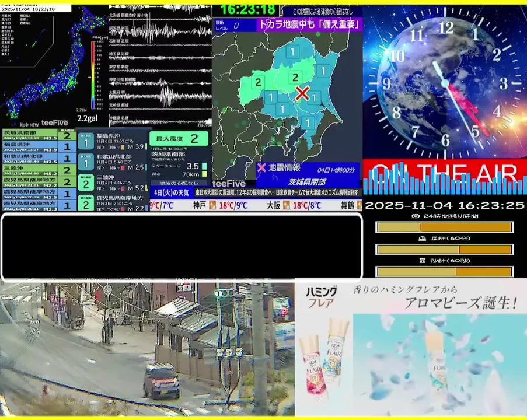Select the 鹿児島県薩摩地方 M2.2 list row
Image resolution: width=527 pixels, height=420 pixels.
39,182
